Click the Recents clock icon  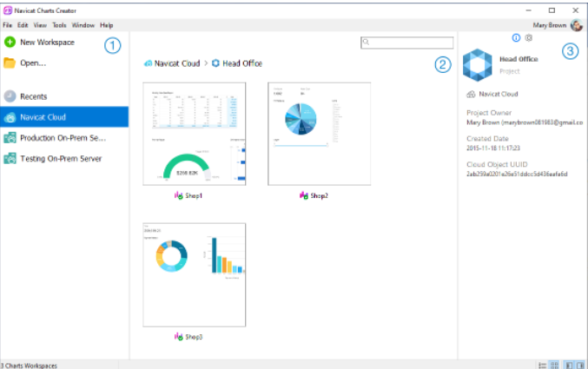click(10, 96)
